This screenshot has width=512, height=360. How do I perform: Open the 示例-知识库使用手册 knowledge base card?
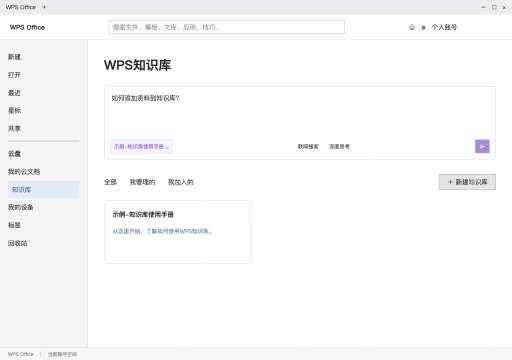[x=178, y=232]
